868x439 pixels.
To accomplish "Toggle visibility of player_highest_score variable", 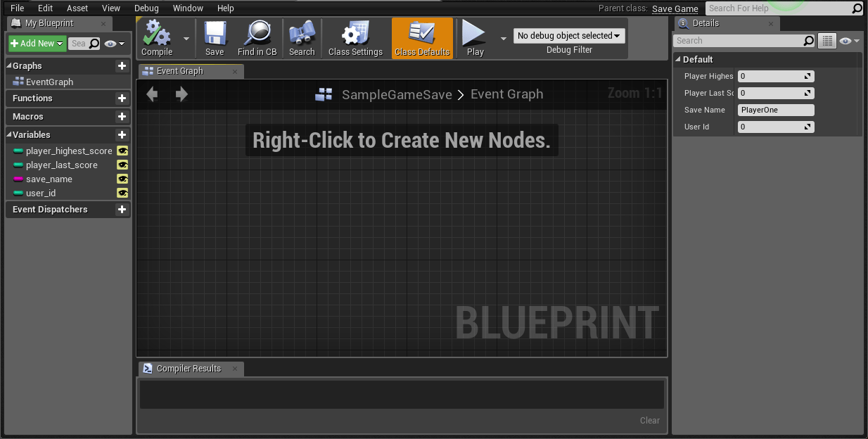I will click(122, 151).
